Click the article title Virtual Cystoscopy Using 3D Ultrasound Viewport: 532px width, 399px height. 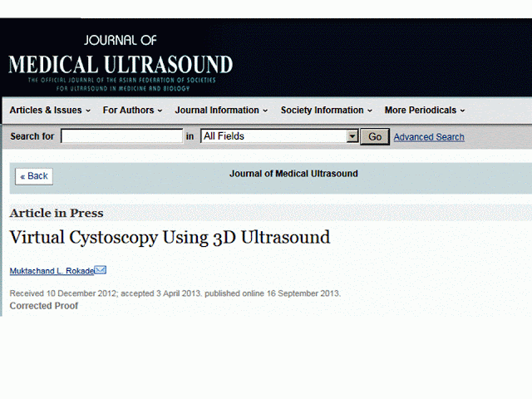pos(170,237)
